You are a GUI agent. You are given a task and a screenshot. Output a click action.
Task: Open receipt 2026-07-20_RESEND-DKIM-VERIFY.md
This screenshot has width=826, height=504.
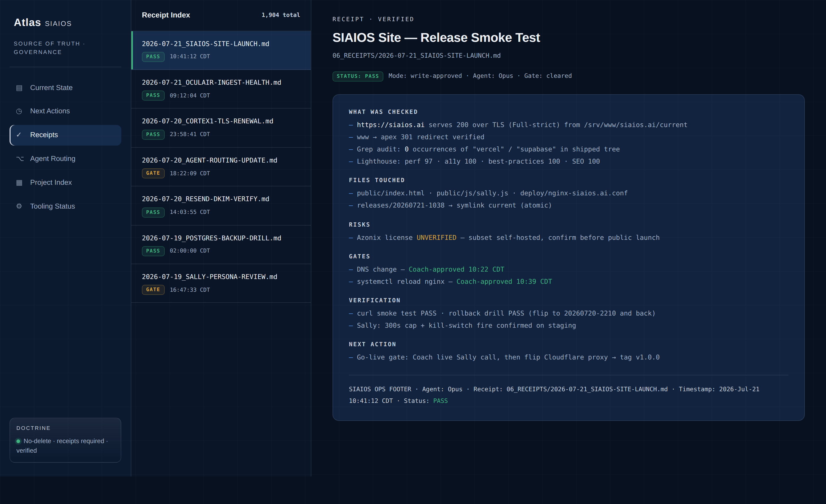(x=221, y=205)
